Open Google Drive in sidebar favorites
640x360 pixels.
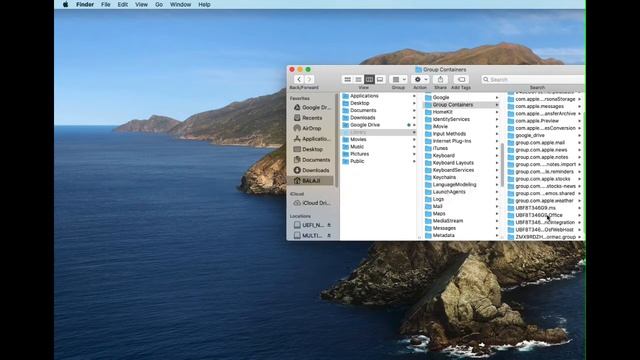[312, 107]
